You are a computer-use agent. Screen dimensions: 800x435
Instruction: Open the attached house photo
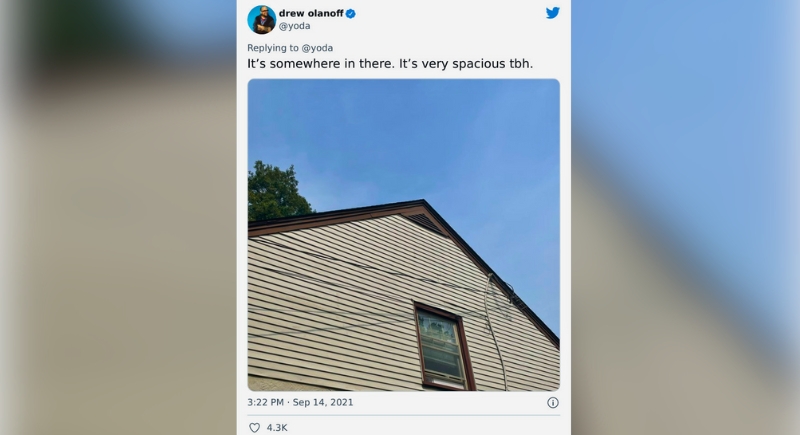click(404, 235)
